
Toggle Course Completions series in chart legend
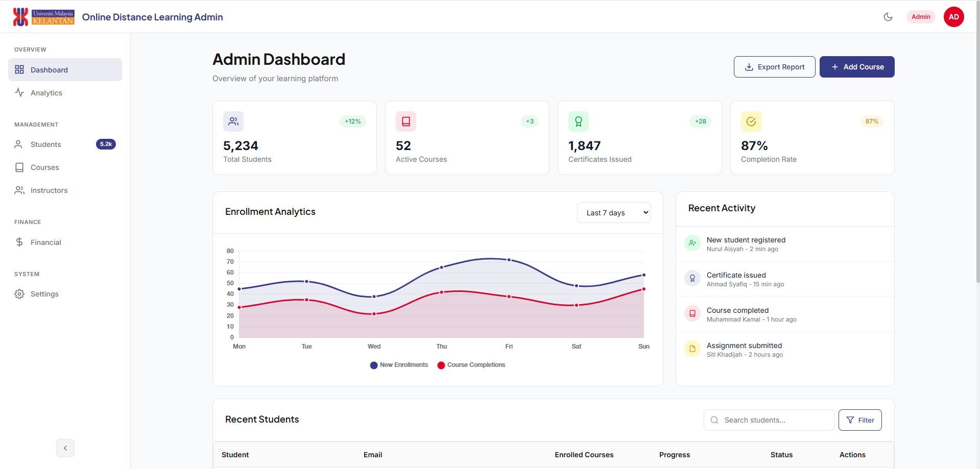[x=471, y=365]
